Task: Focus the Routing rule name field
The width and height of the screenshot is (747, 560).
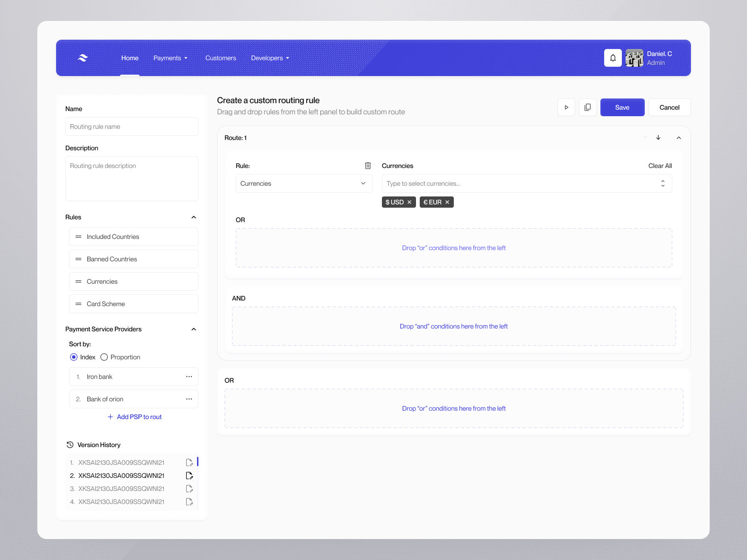Action: (x=132, y=126)
